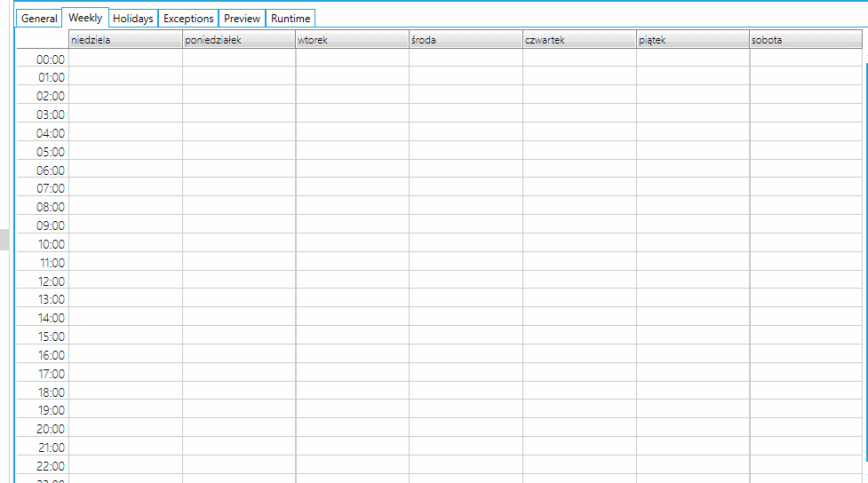
Task: Click the 05:00 time label
Action: [x=51, y=152]
